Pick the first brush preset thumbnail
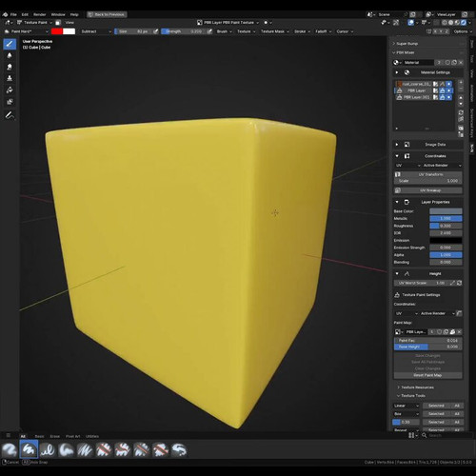476x476 pixels. [x=10, y=449]
